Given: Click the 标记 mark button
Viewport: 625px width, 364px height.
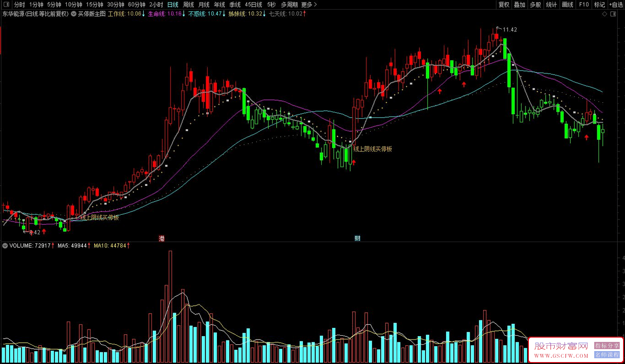Looking at the screenshot, I should tap(600, 5).
